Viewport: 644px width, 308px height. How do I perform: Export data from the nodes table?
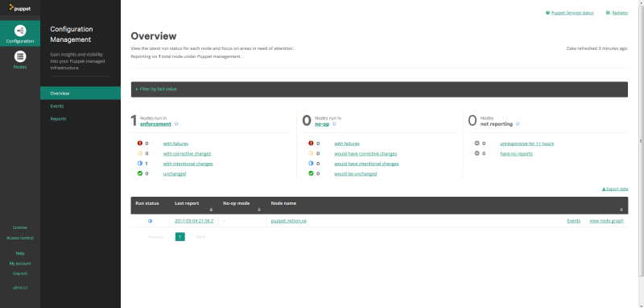point(615,189)
